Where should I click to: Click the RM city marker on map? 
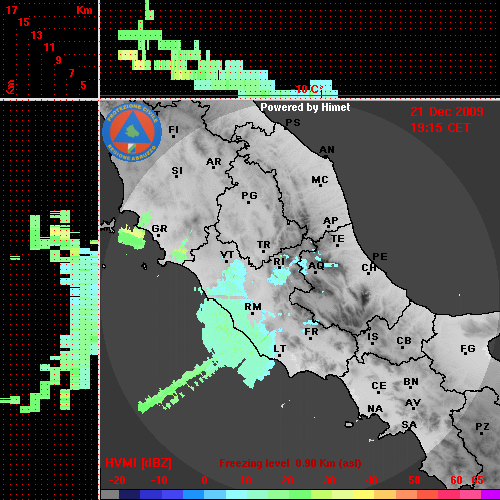(x=253, y=309)
